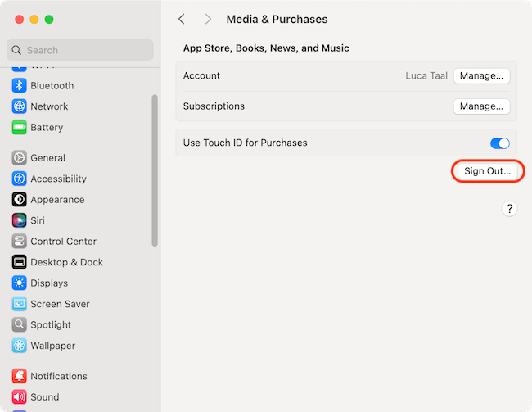Screen dimensions: 532x412
Task: Click the Displays icon
Action: [x=19, y=283]
